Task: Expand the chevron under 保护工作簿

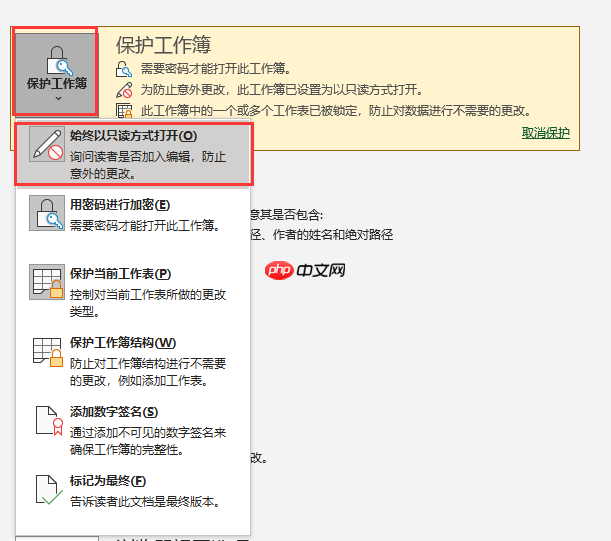Action: [58, 98]
